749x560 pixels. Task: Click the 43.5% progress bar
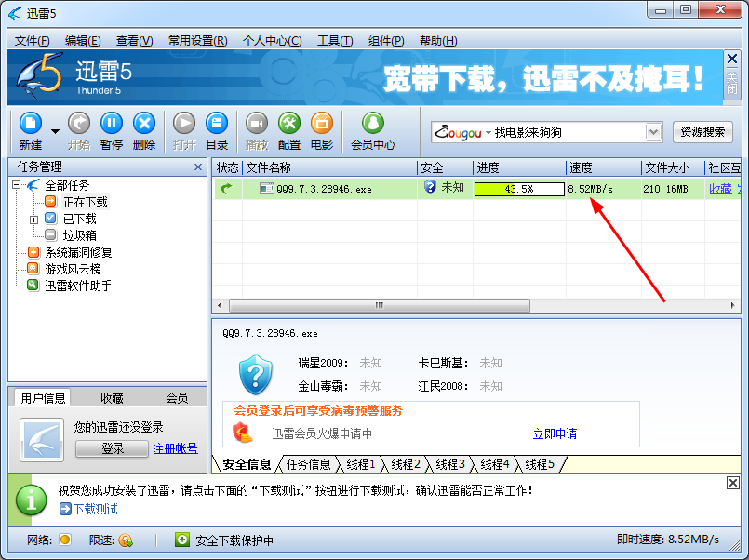pyautogui.click(x=519, y=189)
